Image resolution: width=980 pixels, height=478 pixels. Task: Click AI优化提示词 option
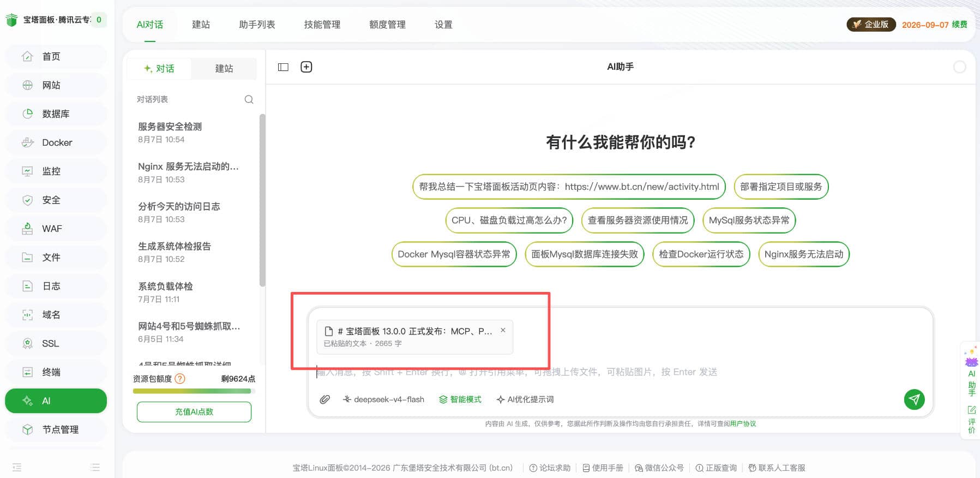[525, 399]
